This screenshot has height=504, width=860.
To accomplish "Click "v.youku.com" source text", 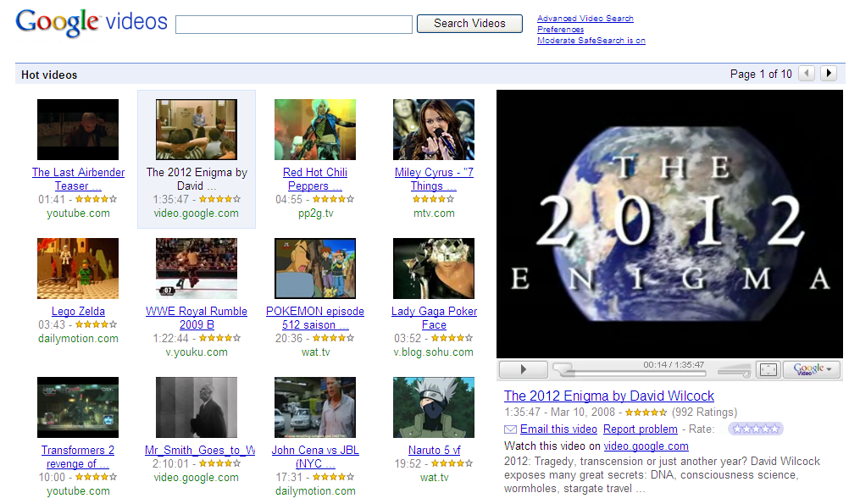I will [197, 352].
